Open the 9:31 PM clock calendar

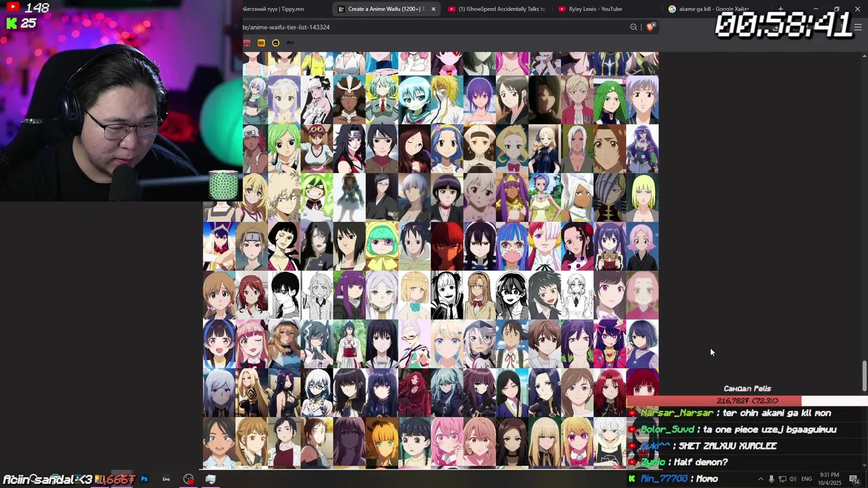829,479
